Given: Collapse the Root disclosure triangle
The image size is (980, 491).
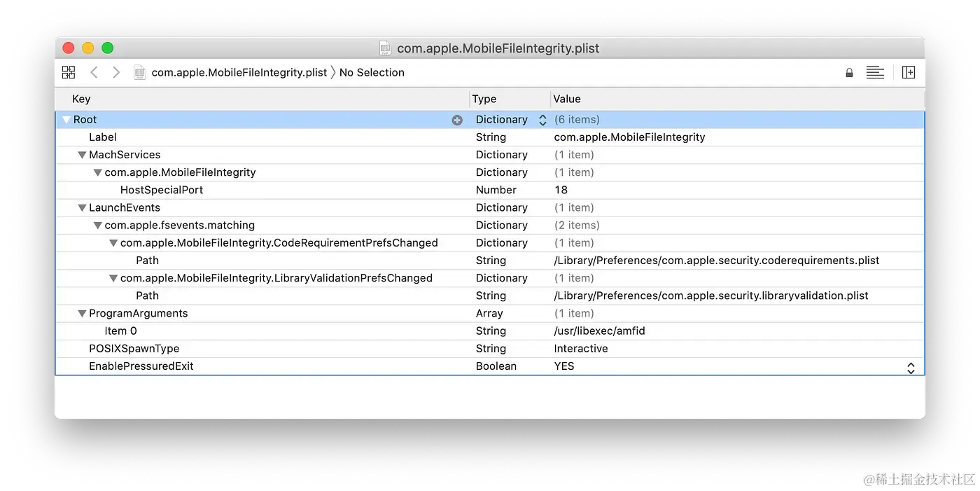Looking at the screenshot, I should tap(66, 120).
